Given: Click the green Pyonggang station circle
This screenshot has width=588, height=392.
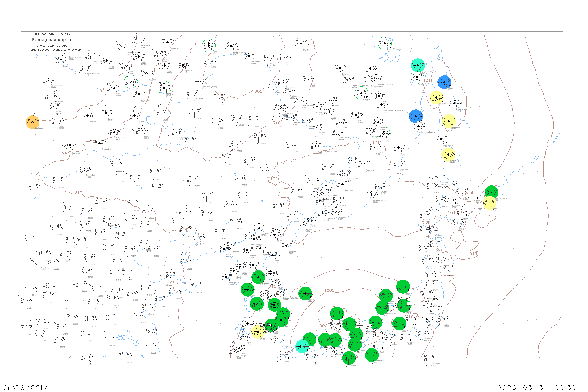Looking at the screenshot, I should tap(258, 277).
